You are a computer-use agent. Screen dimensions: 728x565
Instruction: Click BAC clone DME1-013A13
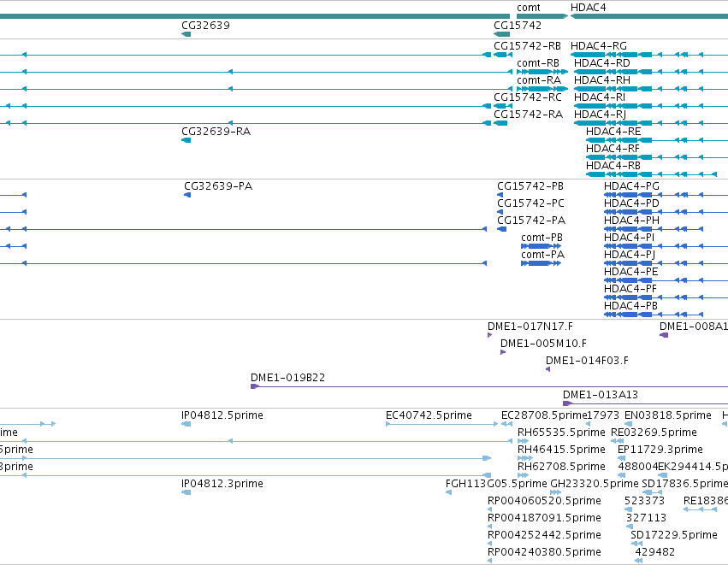(x=601, y=396)
